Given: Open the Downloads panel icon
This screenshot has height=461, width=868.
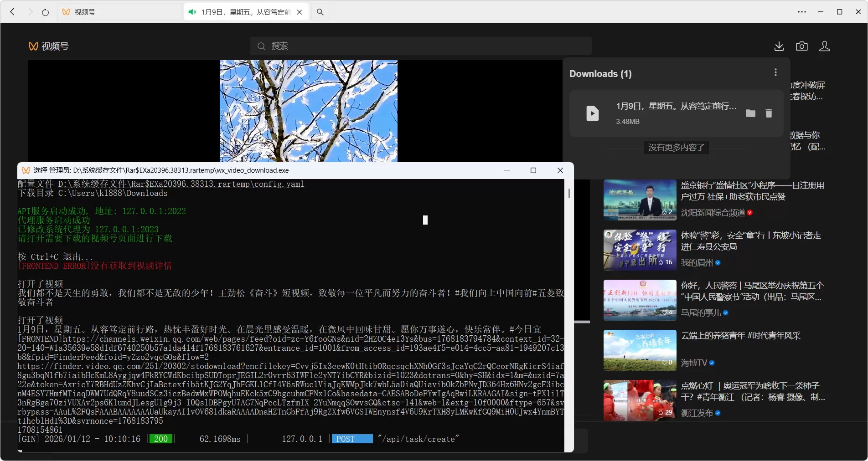Looking at the screenshot, I should click(779, 46).
